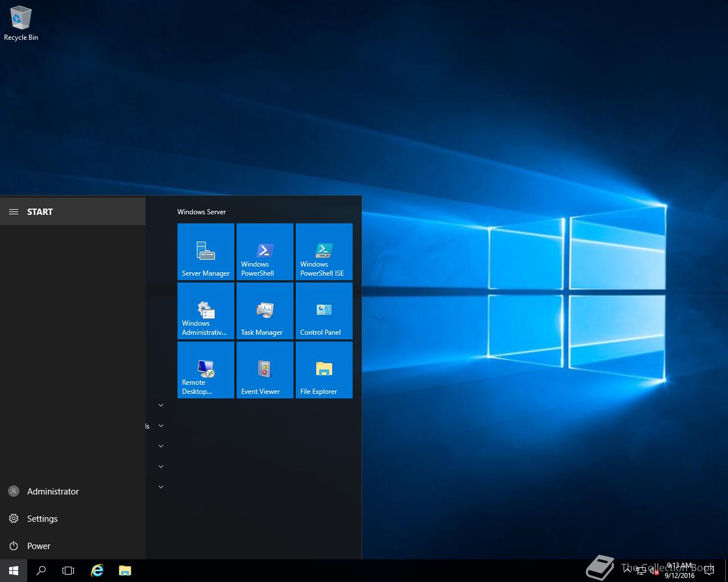Open the Windows PowerShell ISE tile

(324, 252)
